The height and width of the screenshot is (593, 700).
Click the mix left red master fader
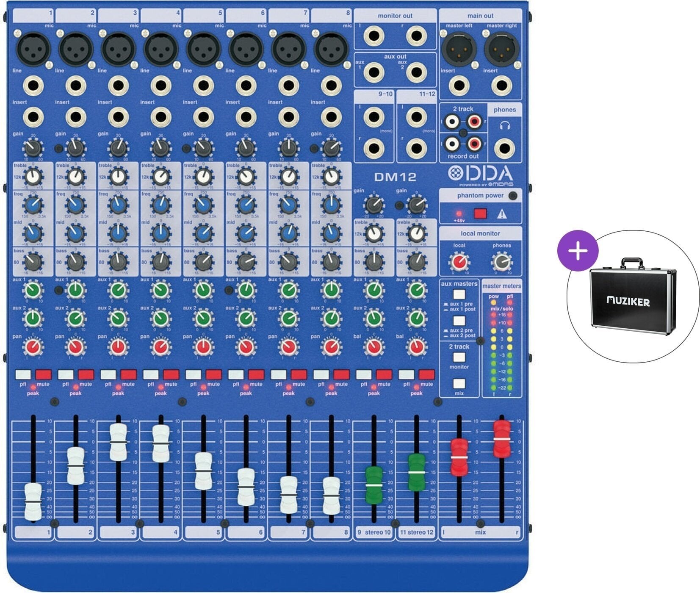pyautogui.click(x=459, y=457)
